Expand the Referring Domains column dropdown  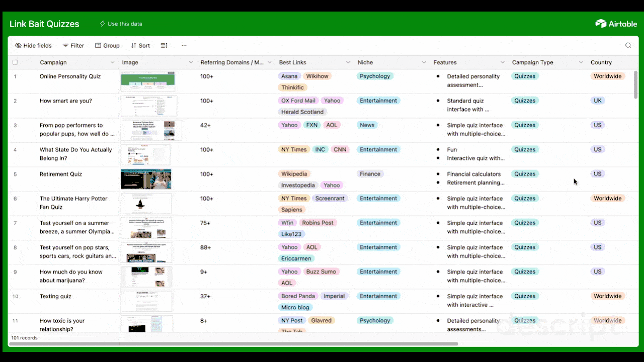269,62
